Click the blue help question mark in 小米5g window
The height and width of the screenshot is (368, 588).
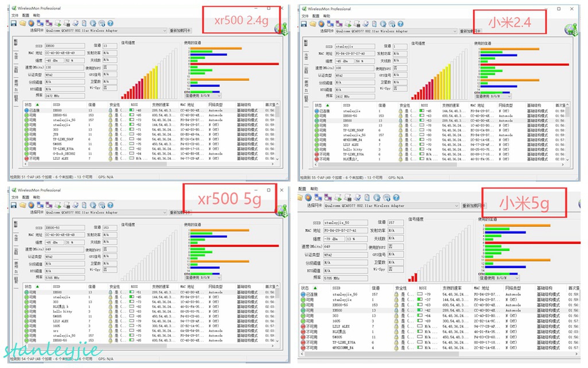pyautogui.click(x=396, y=198)
